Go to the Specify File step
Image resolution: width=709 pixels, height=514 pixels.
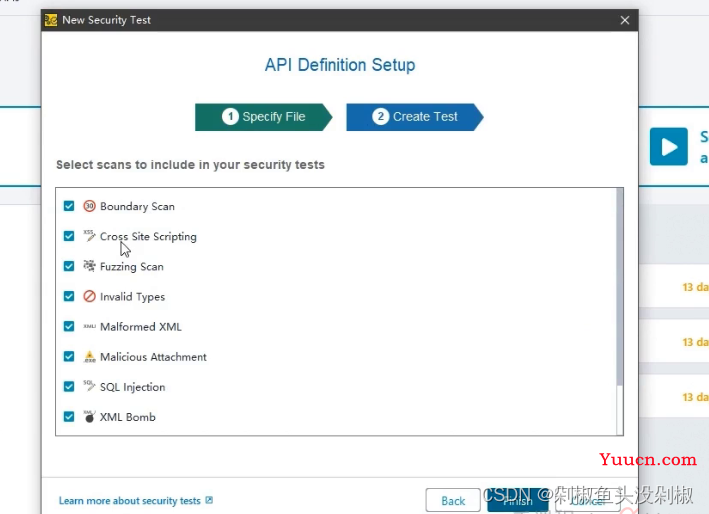264,117
